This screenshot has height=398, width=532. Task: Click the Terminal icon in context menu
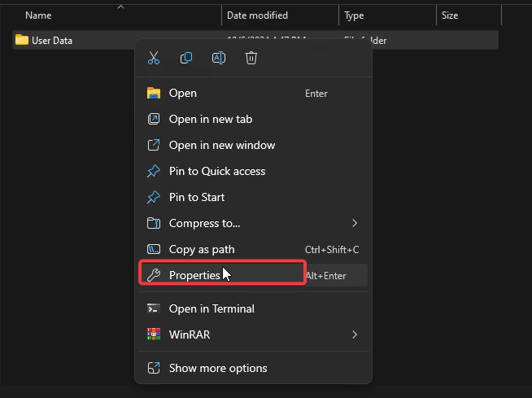[x=154, y=308]
